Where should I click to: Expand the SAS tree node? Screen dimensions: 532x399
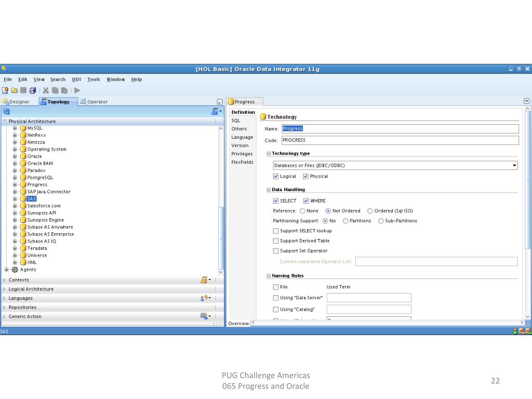point(15,199)
